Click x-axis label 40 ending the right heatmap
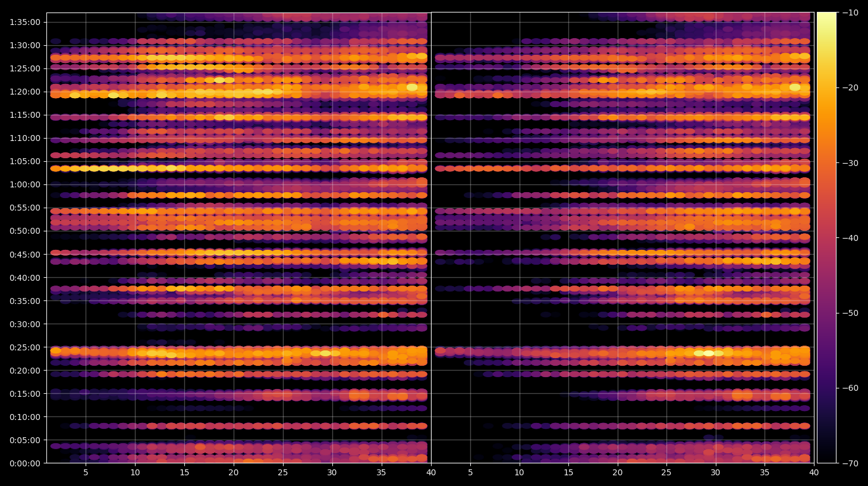 [x=813, y=473]
